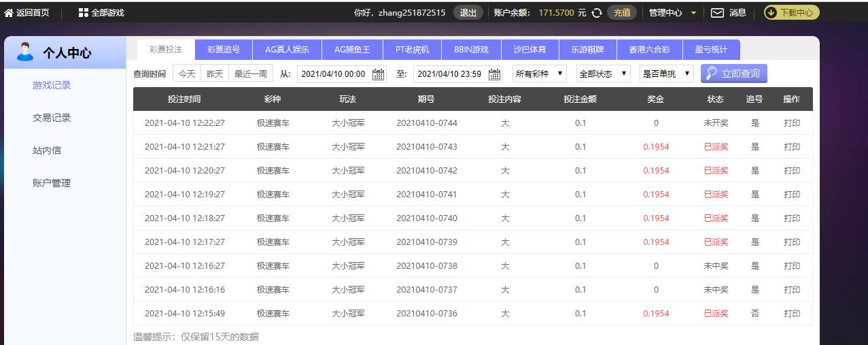Select the 最近一周 time filter

(251, 73)
